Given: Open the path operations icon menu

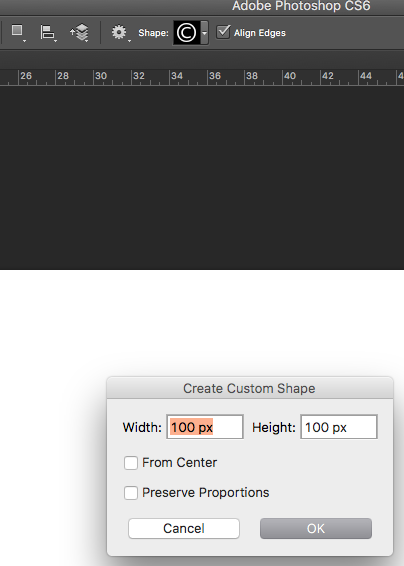Looking at the screenshot, I should tap(18, 32).
